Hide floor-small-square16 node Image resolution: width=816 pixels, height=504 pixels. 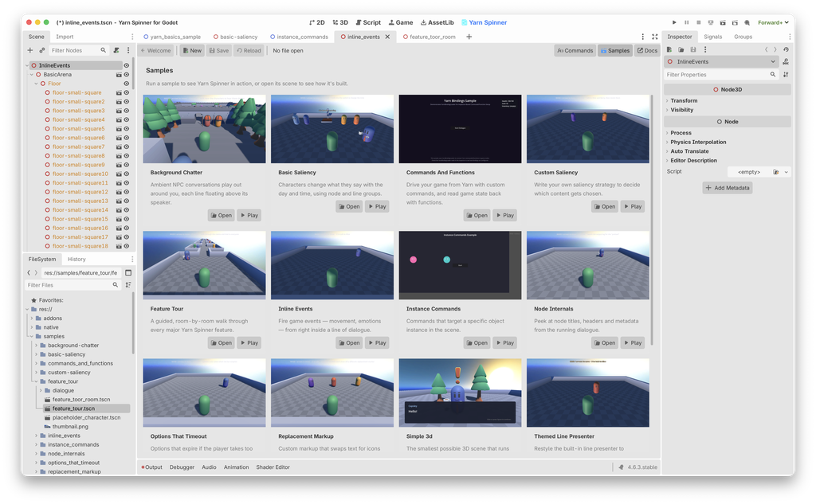pos(127,228)
